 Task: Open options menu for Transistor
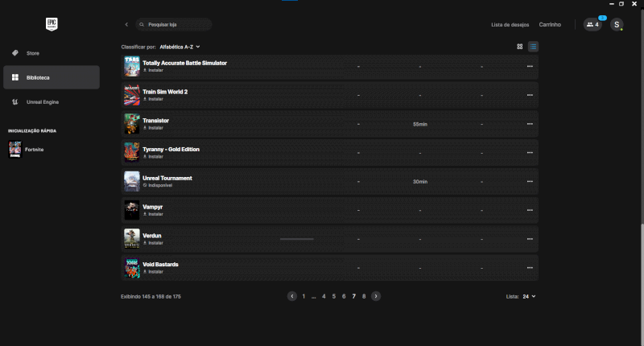point(530,124)
